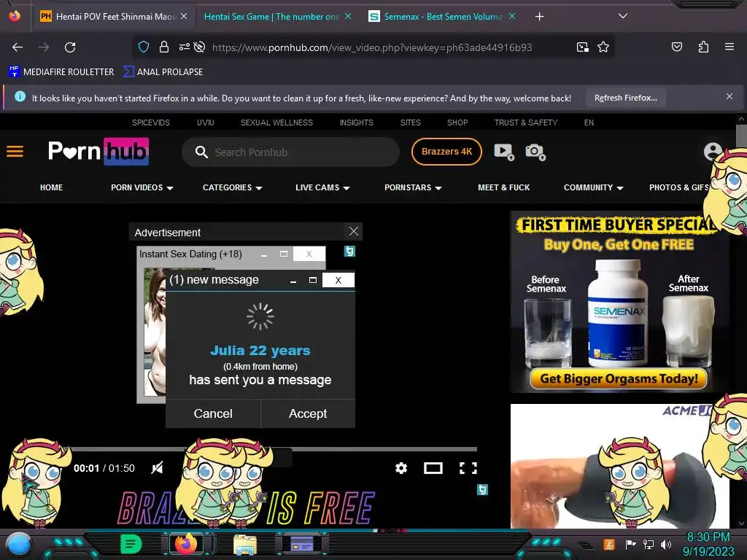The width and height of the screenshot is (747, 560).
Task: Toggle the volume speaker in the system tray
Action: [666, 544]
